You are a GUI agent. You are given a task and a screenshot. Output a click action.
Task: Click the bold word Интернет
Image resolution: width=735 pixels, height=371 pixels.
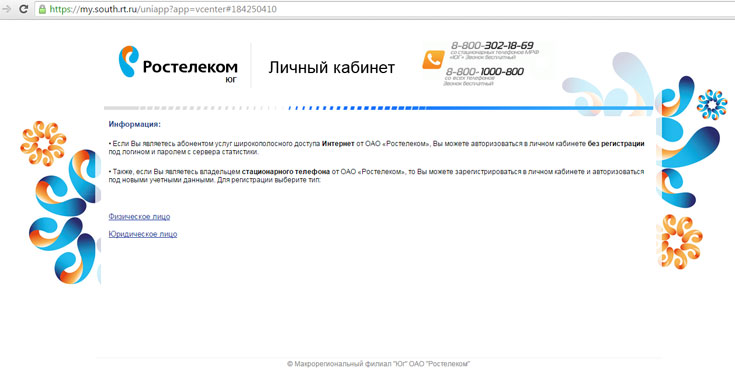(338, 144)
